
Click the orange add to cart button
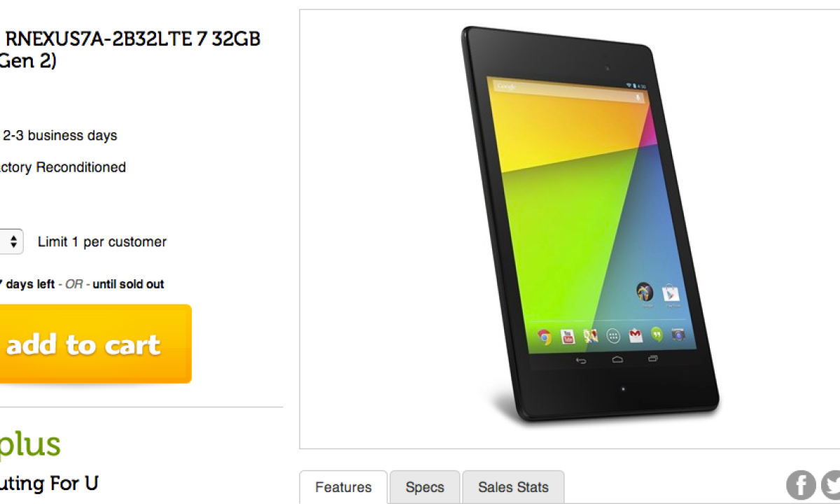coord(96,344)
